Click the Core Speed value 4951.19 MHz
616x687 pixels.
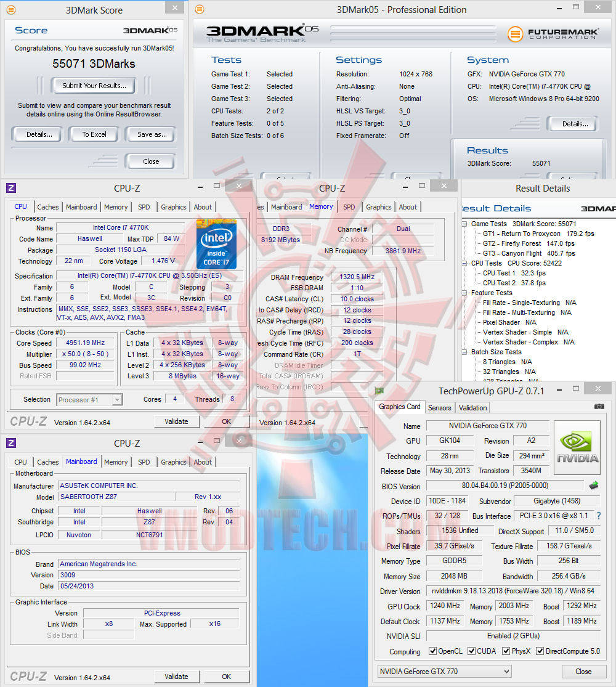86,343
